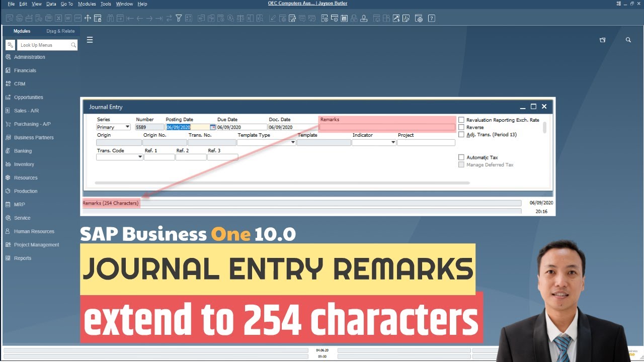Open the File menu
The height and width of the screenshot is (362, 644).
11,4
